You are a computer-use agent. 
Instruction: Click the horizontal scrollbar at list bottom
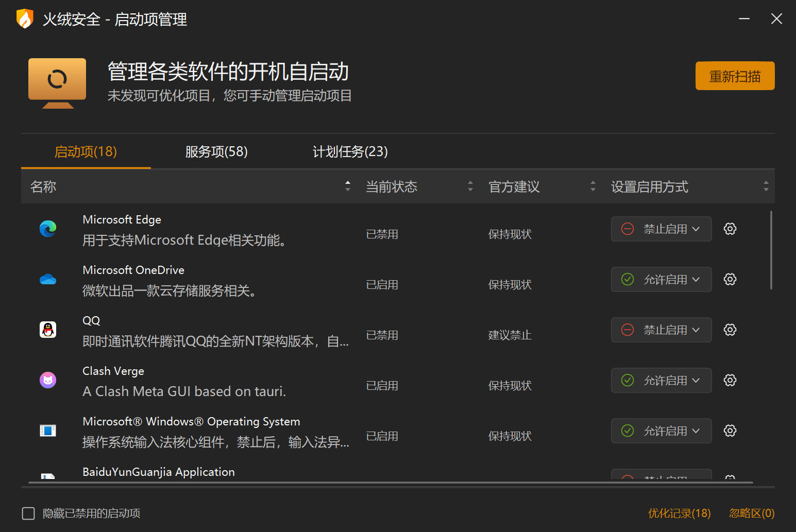[x=391, y=483]
